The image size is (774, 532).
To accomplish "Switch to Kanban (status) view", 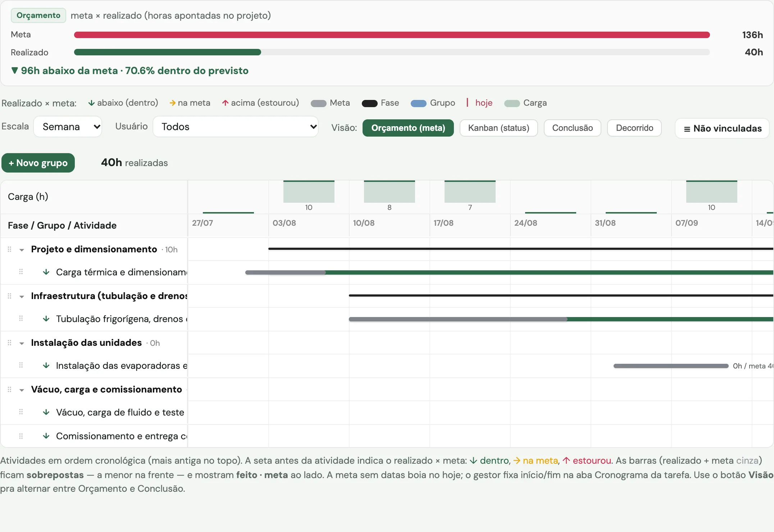I will point(498,128).
